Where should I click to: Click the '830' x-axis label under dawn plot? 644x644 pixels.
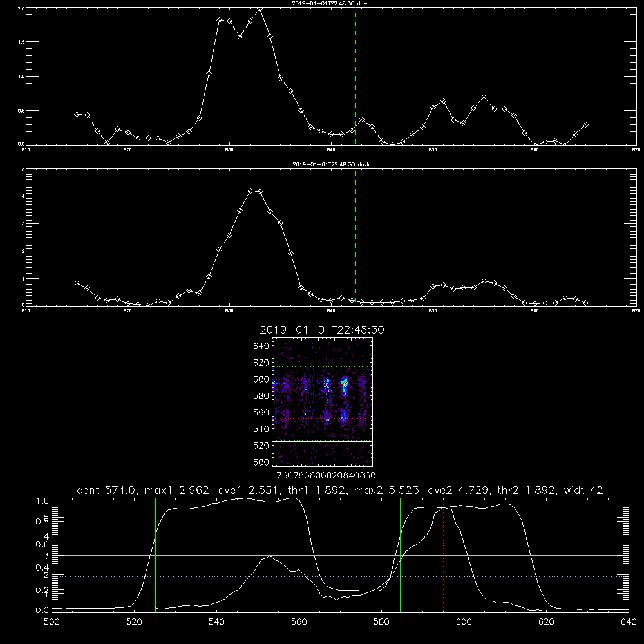(x=230, y=150)
